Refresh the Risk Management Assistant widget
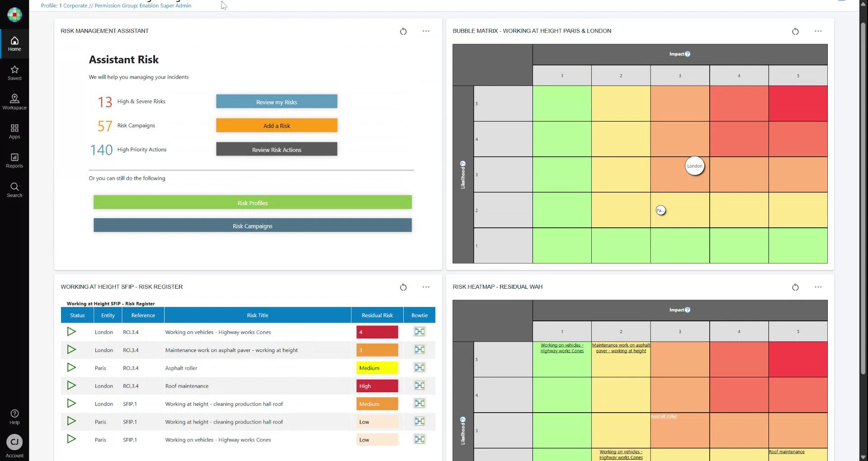The image size is (868, 461). 403,31
